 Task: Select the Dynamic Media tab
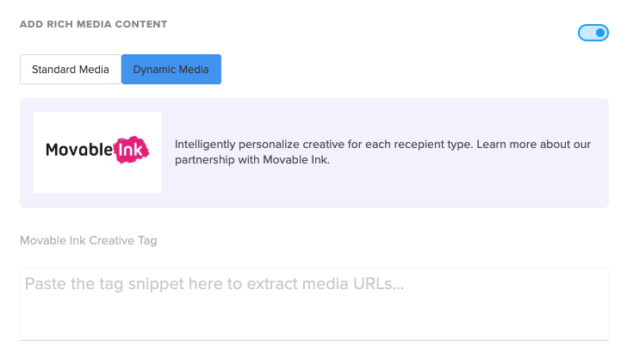click(x=171, y=70)
